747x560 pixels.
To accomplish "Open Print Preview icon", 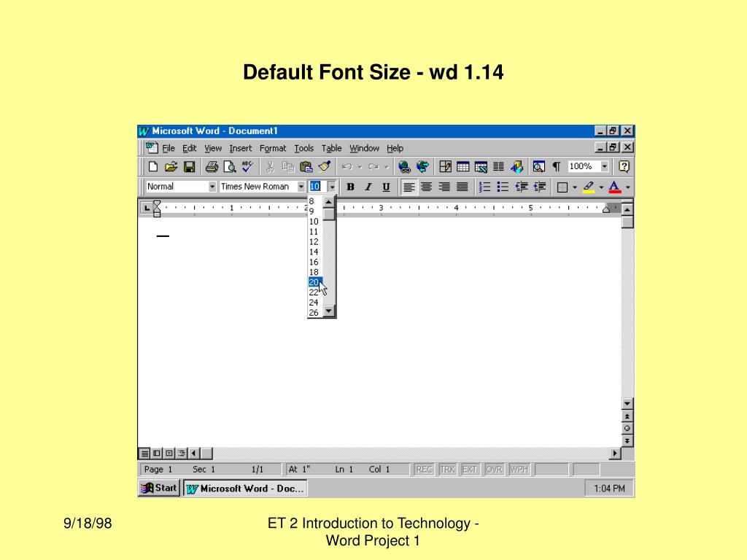I will tap(230, 167).
